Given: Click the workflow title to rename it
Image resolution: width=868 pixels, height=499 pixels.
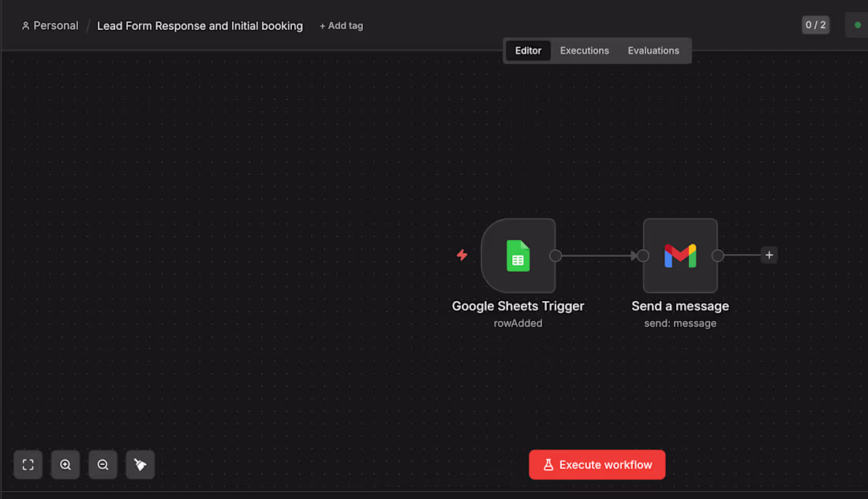Looking at the screenshot, I should 200,26.
